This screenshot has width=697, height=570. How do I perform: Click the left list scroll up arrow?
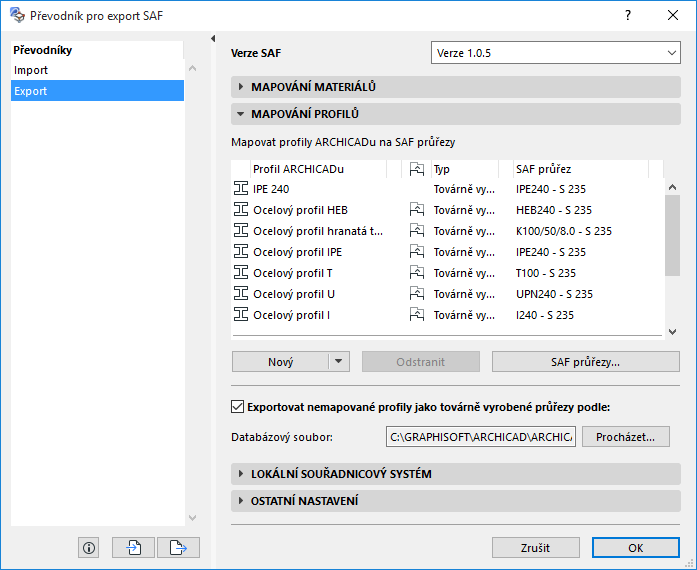[192, 68]
